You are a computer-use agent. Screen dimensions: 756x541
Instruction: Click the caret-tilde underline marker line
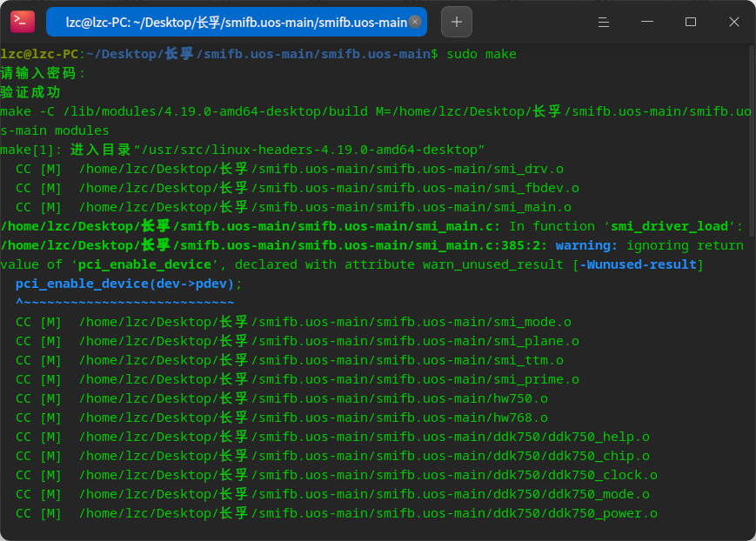click(x=125, y=303)
